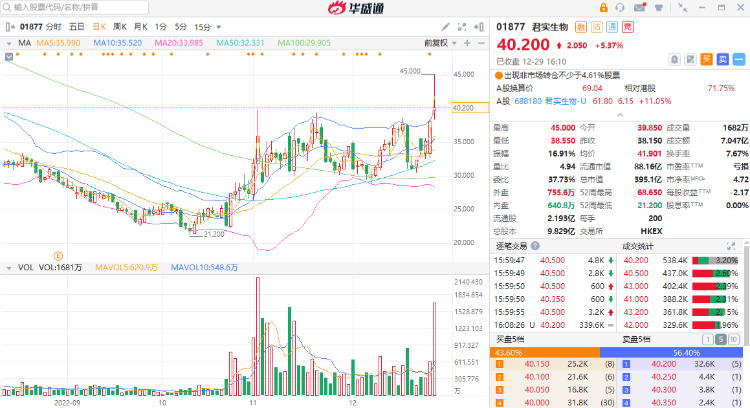750x408 pixels.
Task: Switch to 1分 minute chart
Action: 161,27
